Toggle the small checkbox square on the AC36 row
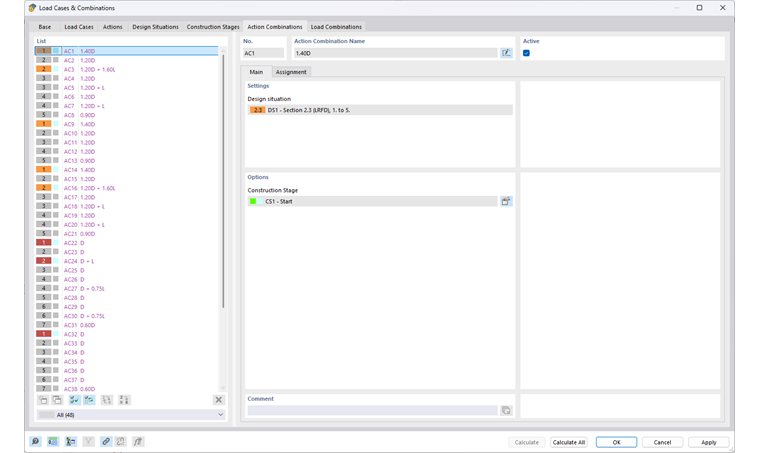Screen dimensions: 760x453 (x=56, y=371)
